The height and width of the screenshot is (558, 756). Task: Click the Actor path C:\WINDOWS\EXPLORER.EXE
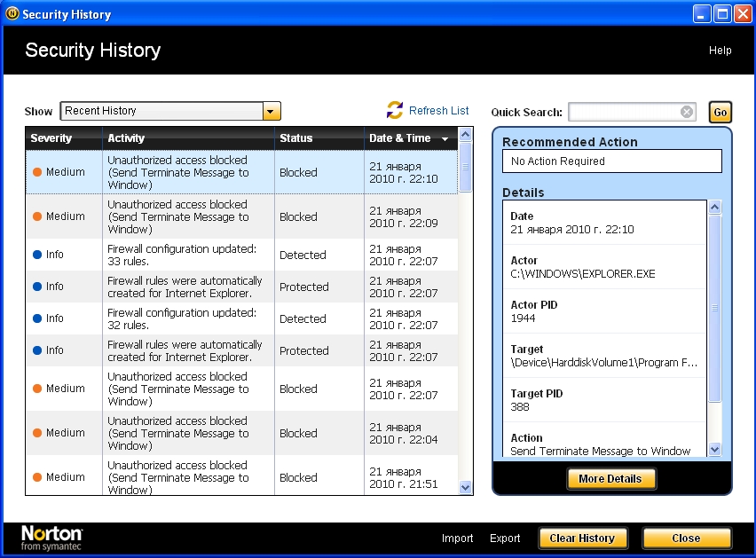[582, 274]
